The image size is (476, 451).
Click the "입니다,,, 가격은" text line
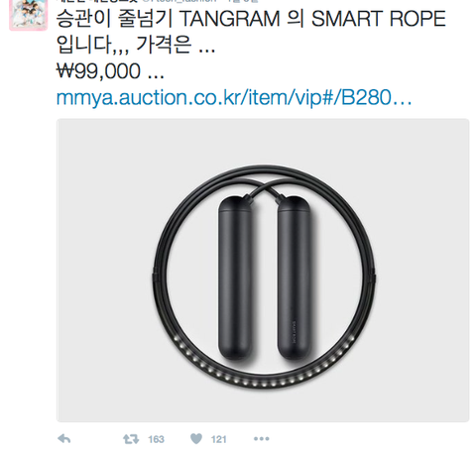coord(124,45)
